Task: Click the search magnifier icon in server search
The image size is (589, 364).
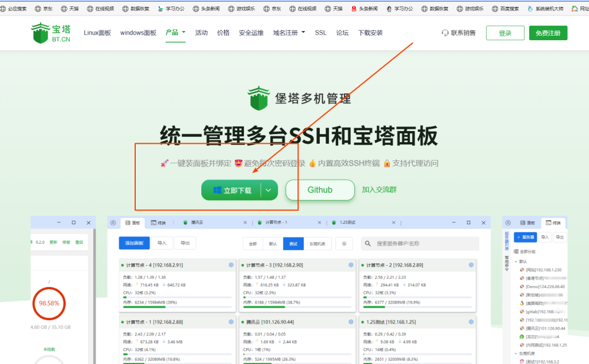Action: (x=368, y=244)
